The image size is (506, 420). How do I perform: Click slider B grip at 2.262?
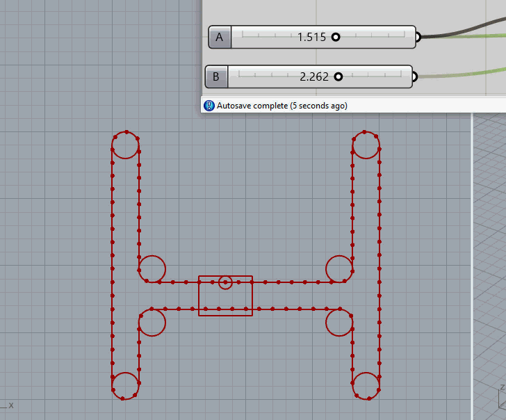pos(338,76)
